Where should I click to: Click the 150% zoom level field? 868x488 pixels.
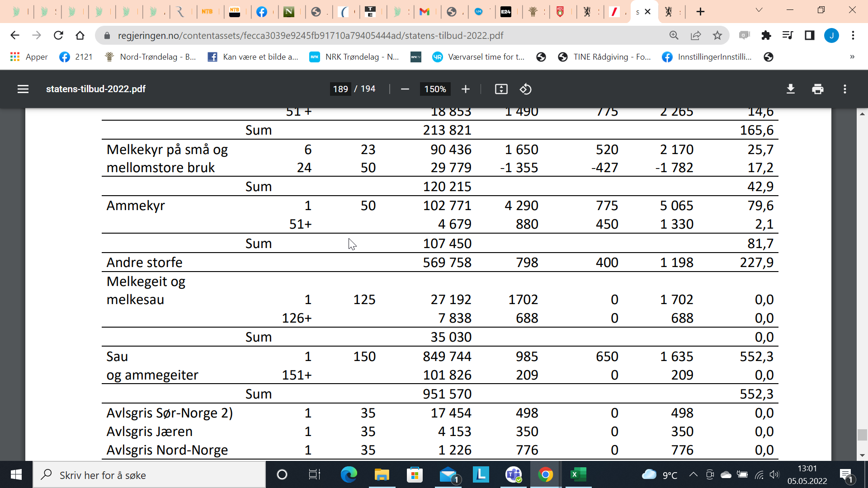point(435,89)
